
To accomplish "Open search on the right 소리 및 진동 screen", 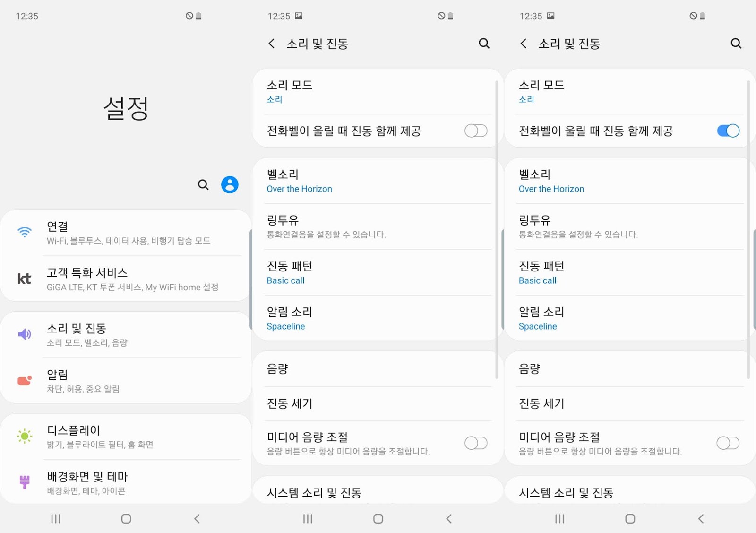I will click(736, 44).
